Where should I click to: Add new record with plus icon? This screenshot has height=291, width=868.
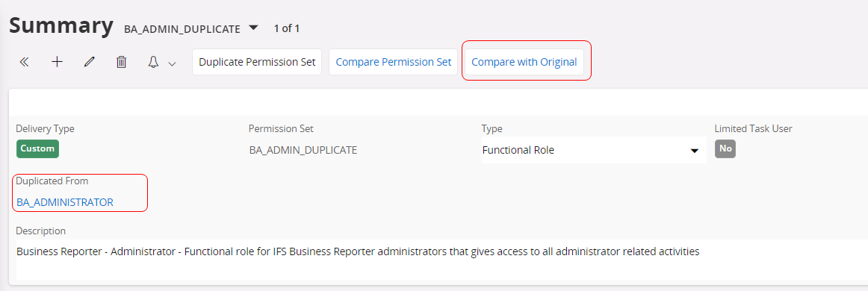[x=57, y=62]
